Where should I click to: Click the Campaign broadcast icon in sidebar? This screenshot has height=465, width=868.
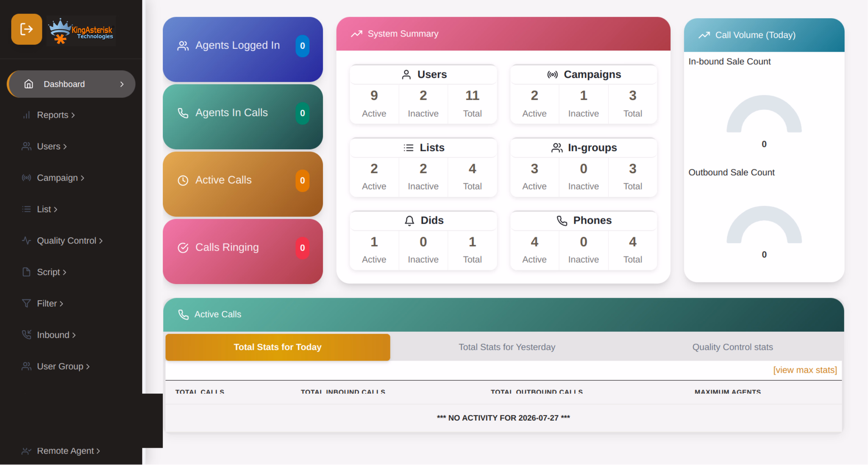[x=26, y=178]
